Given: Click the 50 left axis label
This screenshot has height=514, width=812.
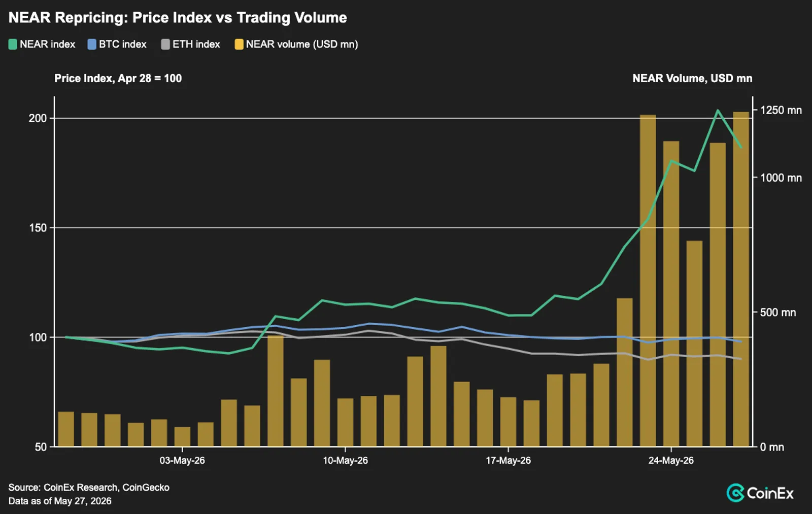Looking at the screenshot, I should pos(41,447).
